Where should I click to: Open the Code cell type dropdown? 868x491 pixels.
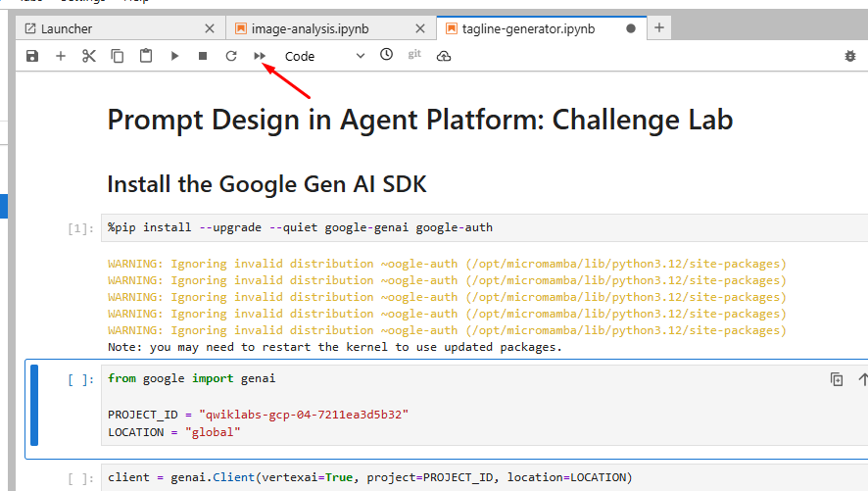tap(324, 56)
